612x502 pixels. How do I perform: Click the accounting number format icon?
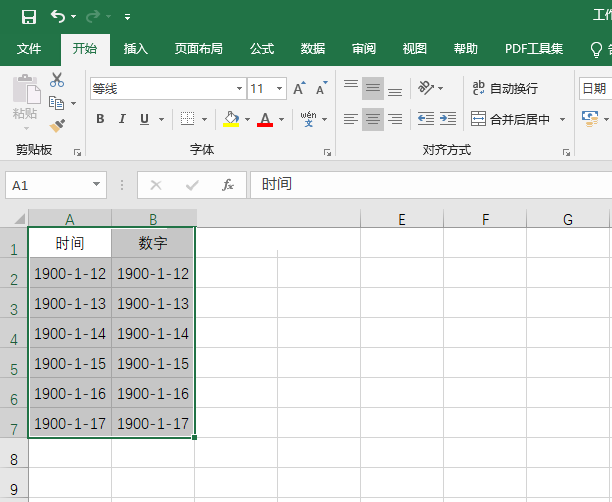coord(590,119)
